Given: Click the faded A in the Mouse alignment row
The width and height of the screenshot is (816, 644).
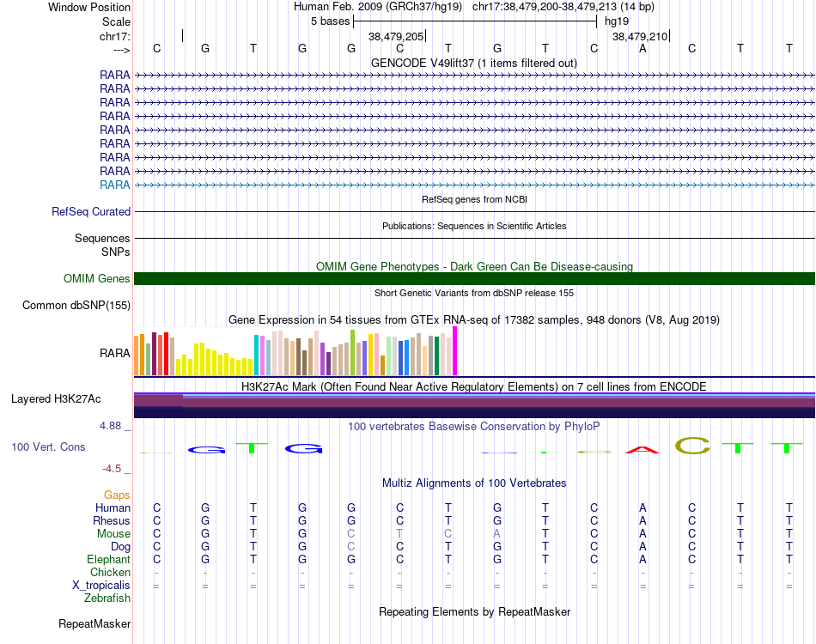Looking at the screenshot, I should [497, 534].
